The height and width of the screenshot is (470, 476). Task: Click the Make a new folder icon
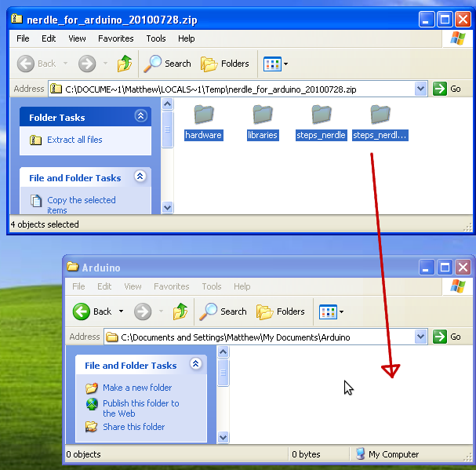click(92, 388)
